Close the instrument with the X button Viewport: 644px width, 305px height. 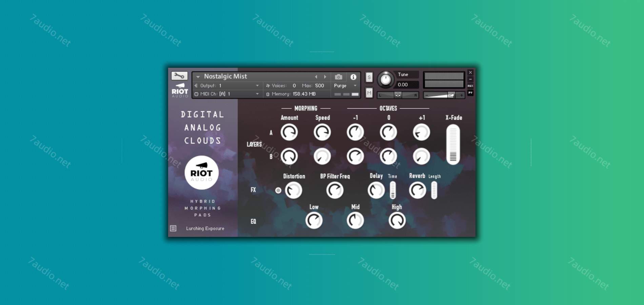pyautogui.click(x=470, y=73)
